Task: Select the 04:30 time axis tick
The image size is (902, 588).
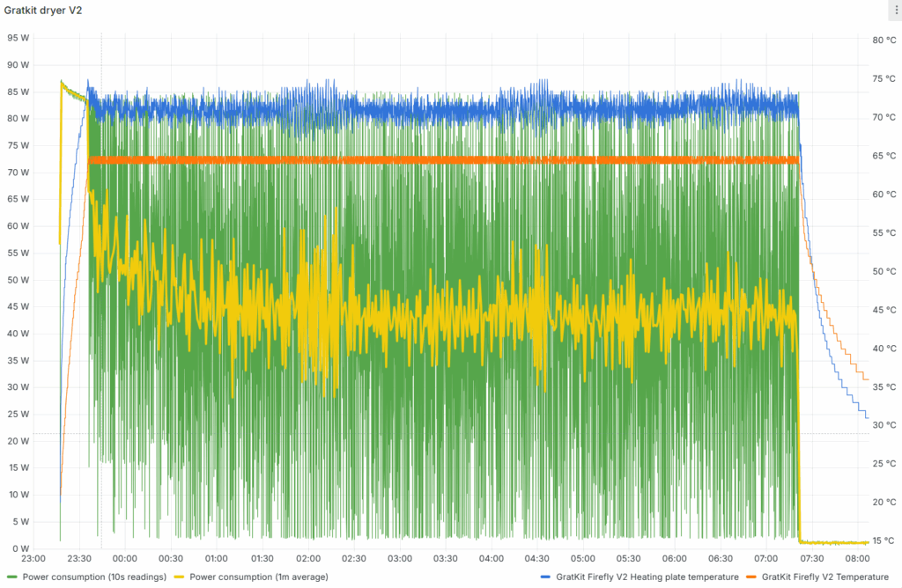Action: tap(537, 558)
